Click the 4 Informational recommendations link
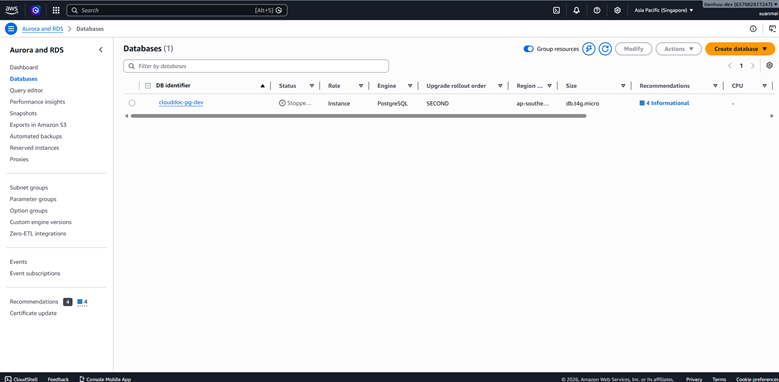The height and width of the screenshot is (382, 779). pyautogui.click(x=664, y=103)
